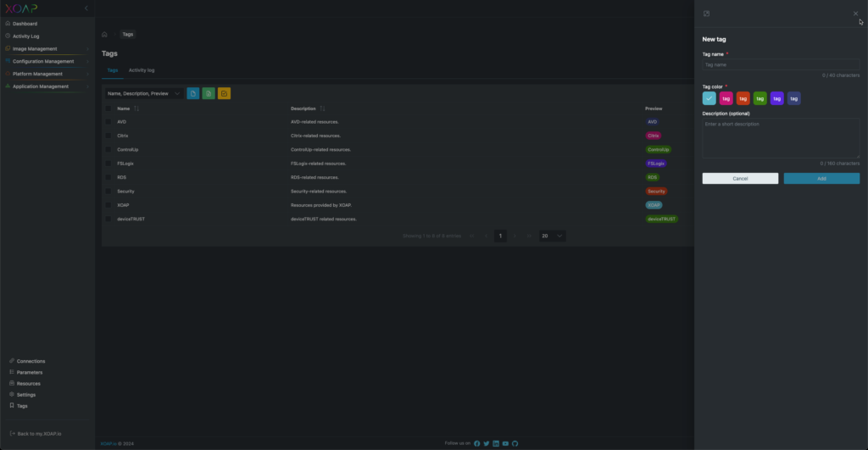Select the light blue checked tag color
868x450 pixels.
pyautogui.click(x=709, y=98)
